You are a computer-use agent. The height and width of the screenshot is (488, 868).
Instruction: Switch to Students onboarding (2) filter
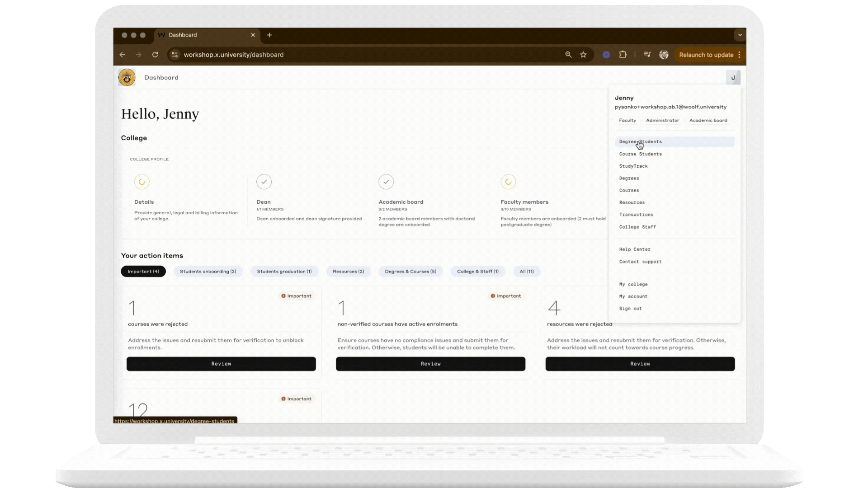tap(208, 272)
